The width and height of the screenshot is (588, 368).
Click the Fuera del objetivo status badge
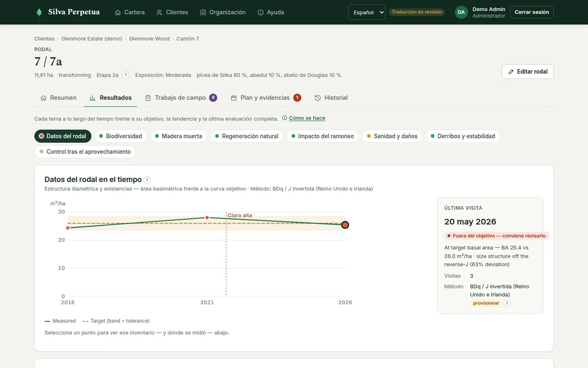pyautogui.click(x=497, y=236)
